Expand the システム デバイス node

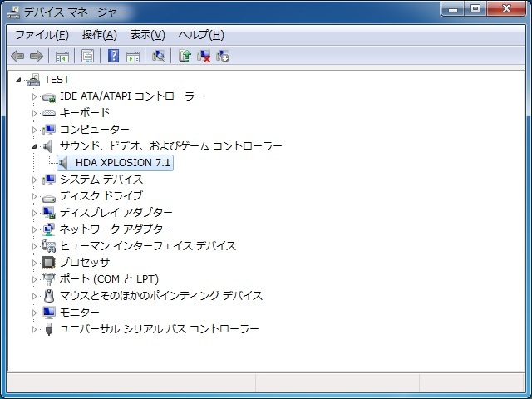click(34, 180)
